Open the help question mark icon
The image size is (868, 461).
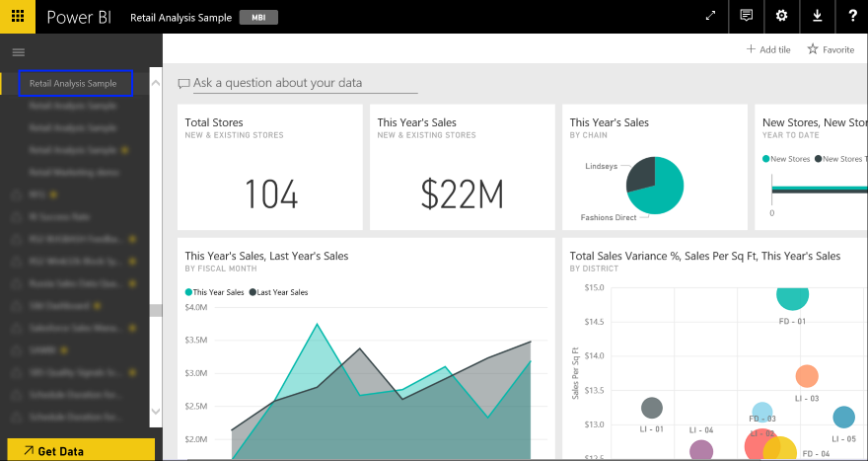(851, 16)
